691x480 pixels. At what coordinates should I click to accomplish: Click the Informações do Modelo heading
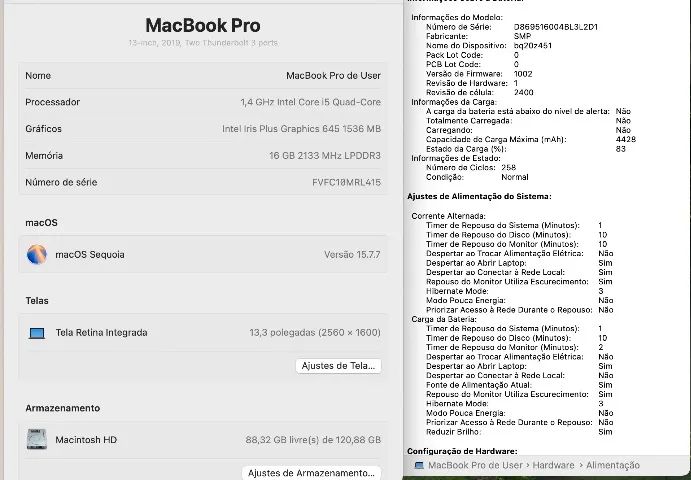coord(457,17)
